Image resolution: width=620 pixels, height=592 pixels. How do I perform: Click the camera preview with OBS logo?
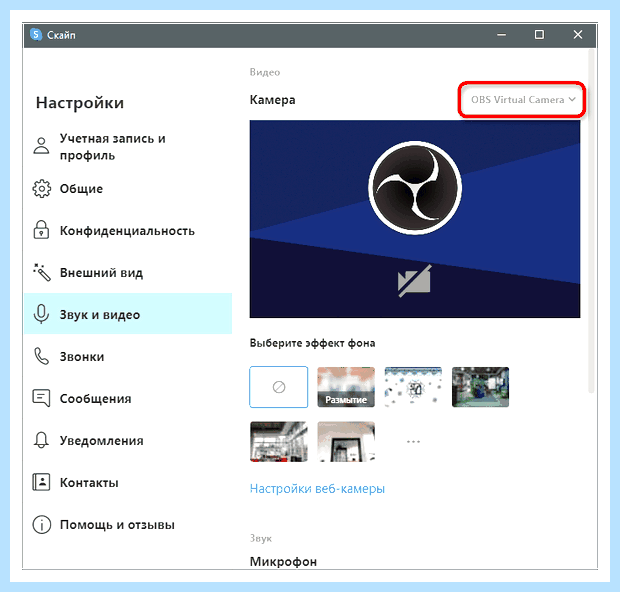tap(415, 219)
